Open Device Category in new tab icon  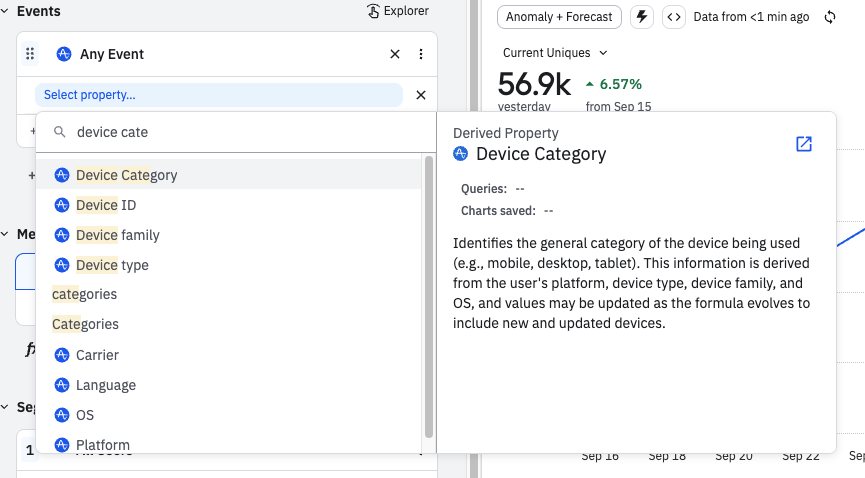(803, 144)
